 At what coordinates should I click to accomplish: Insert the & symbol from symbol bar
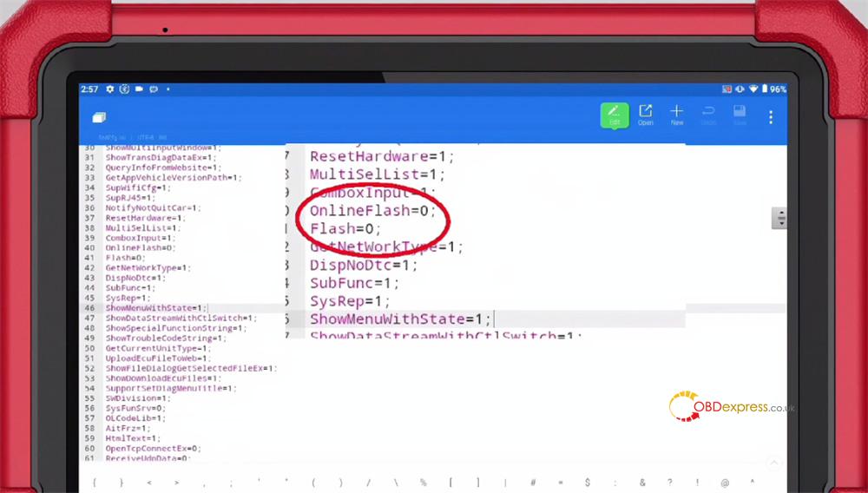[x=642, y=482]
